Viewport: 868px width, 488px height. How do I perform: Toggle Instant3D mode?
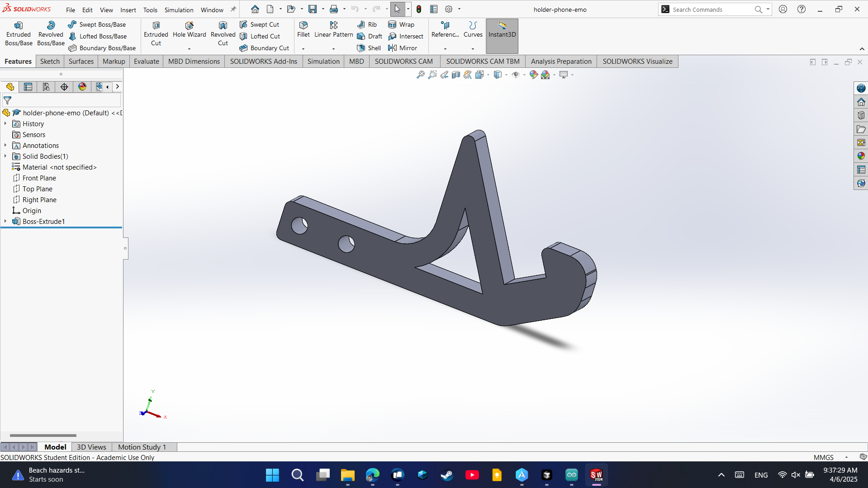(502, 36)
